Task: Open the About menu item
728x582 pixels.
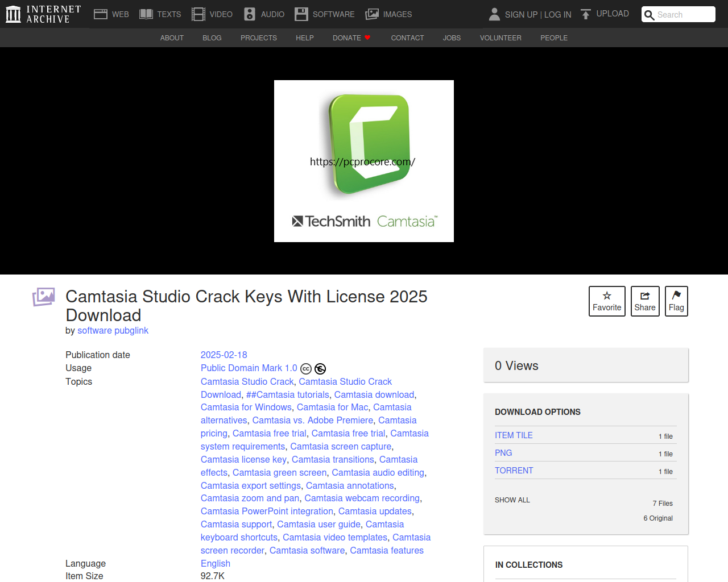Action: coord(172,38)
